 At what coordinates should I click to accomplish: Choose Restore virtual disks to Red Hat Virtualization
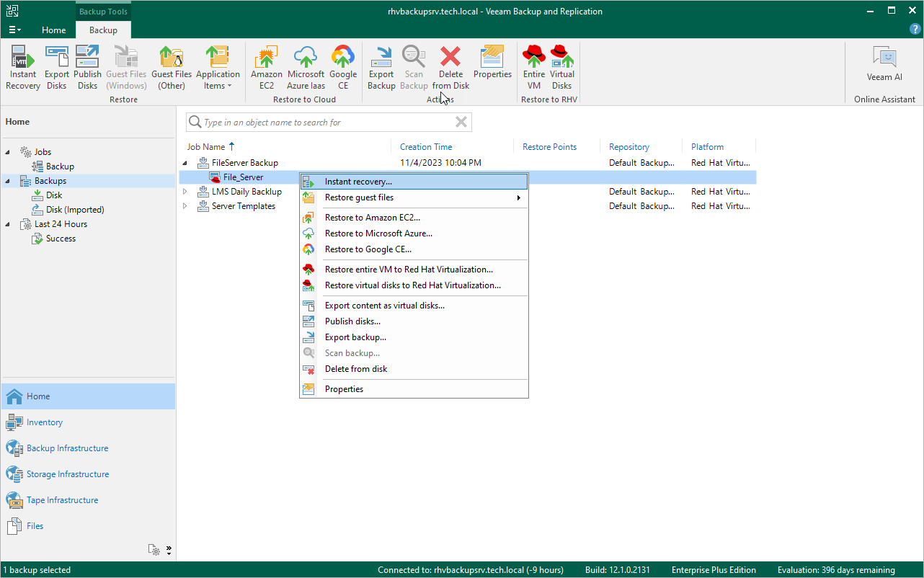pyautogui.click(x=414, y=285)
